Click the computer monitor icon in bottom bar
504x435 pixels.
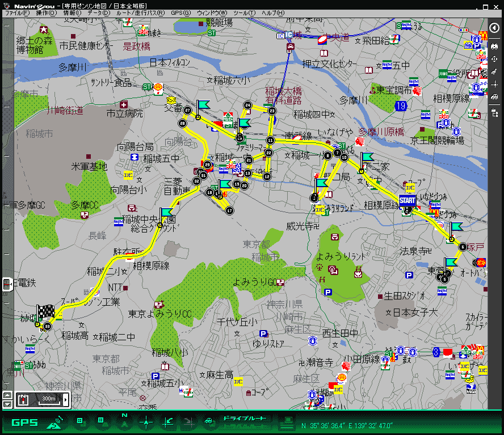coord(288,423)
